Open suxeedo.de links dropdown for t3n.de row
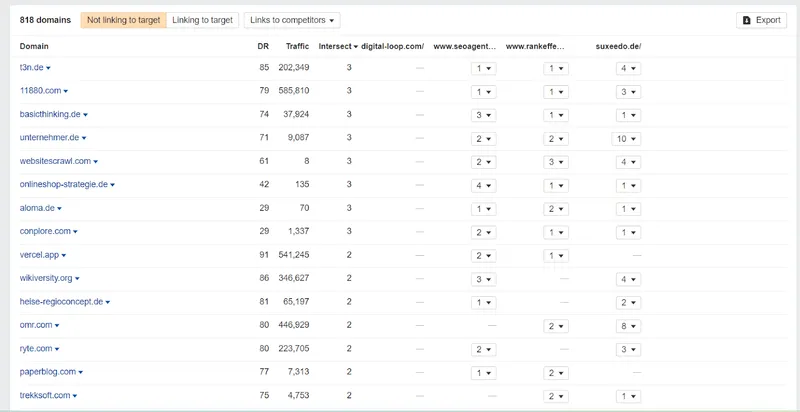 pyautogui.click(x=626, y=68)
